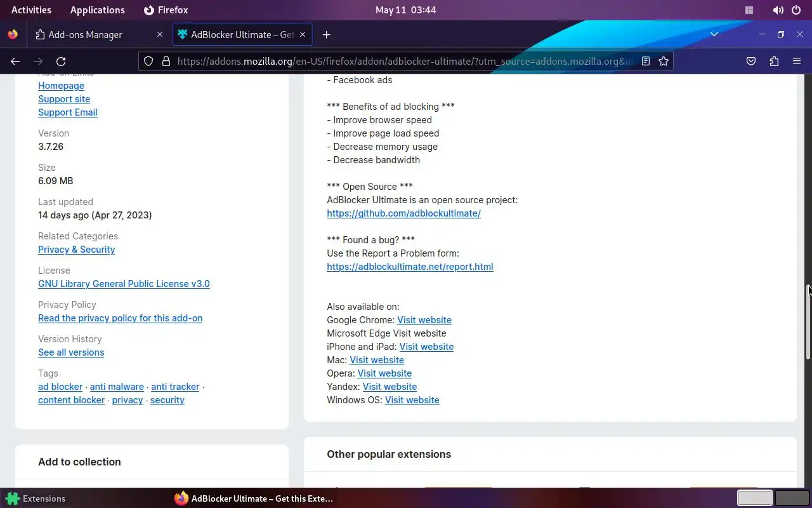The height and width of the screenshot is (508, 812).
Task: Visit website link for Google Chrome
Action: click(x=424, y=320)
